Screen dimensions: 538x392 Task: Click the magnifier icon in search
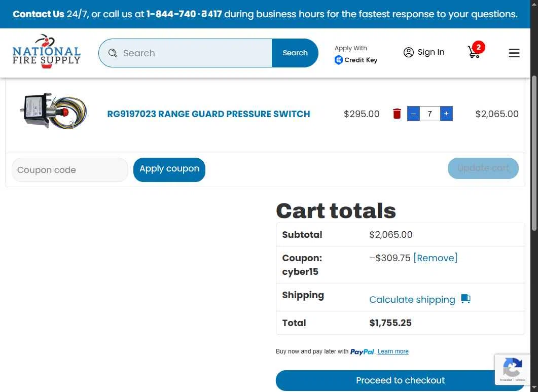[113, 53]
